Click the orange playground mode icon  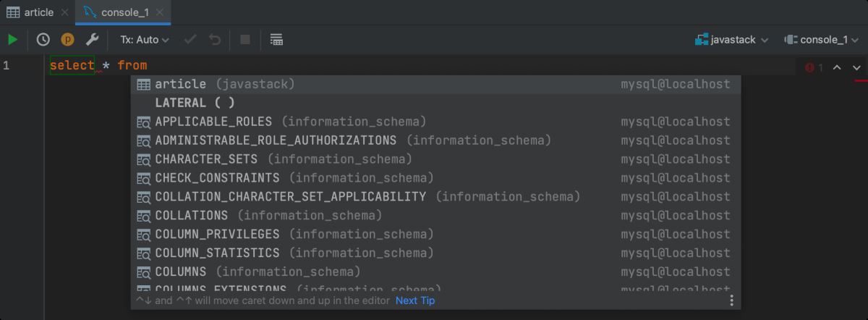[67, 40]
